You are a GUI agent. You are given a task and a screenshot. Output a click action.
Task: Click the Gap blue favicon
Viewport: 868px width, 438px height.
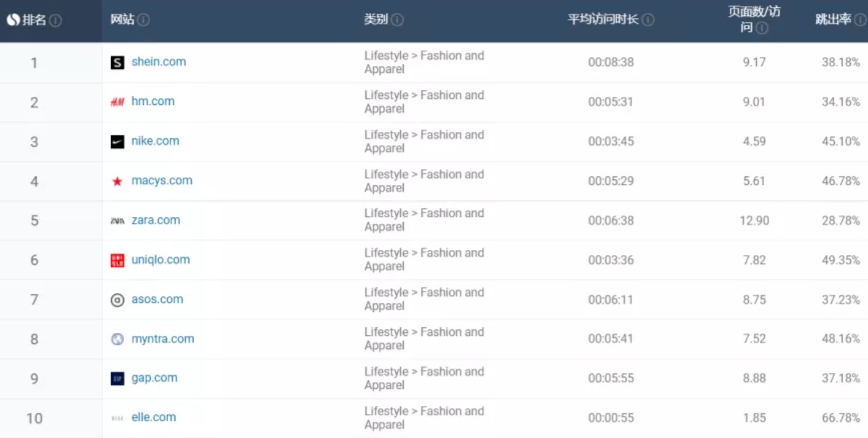[x=117, y=378]
